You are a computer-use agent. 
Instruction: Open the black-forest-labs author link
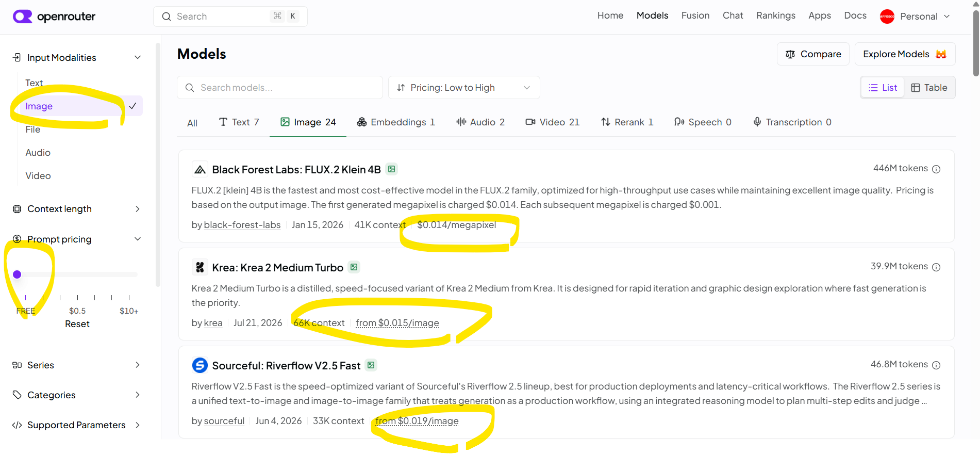point(242,225)
